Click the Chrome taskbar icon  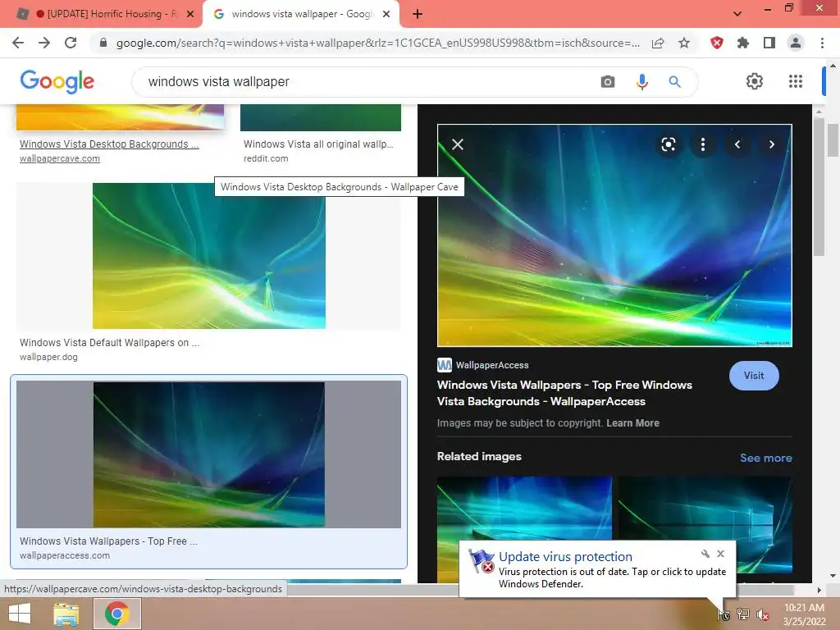(x=117, y=614)
